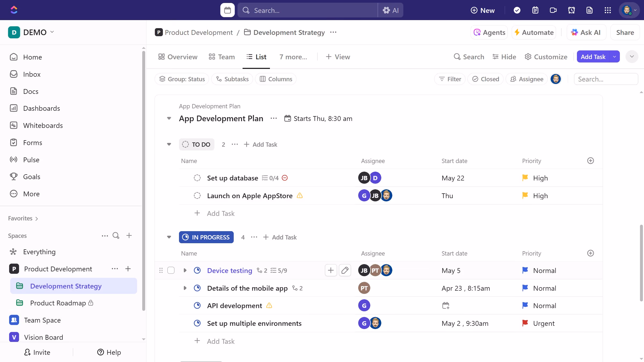Toggle status icon of Set up multiple environments

tap(197, 323)
